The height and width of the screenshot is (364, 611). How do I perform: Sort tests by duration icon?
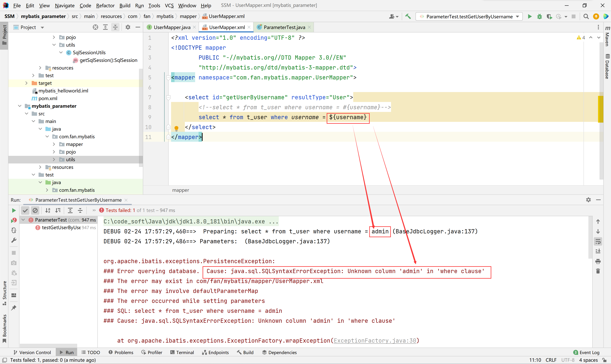(x=58, y=210)
